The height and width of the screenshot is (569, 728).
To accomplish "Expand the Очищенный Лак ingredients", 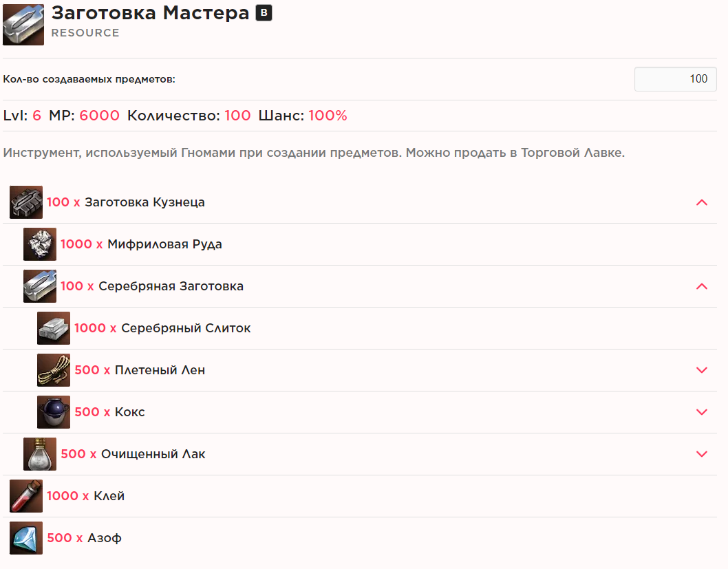I will coord(702,454).
